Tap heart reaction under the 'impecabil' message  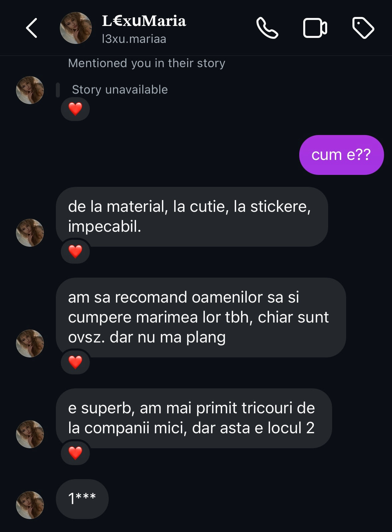pyautogui.click(x=75, y=252)
